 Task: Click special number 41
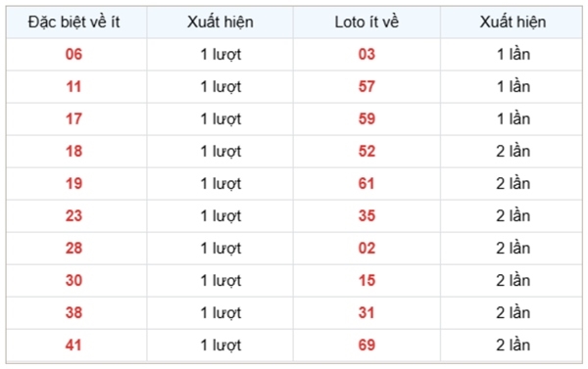point(73,346)
